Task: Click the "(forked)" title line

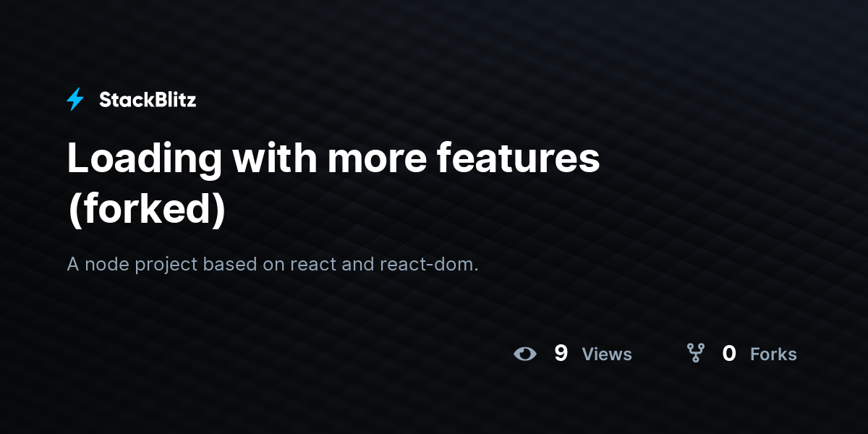Action: (147, 210)
